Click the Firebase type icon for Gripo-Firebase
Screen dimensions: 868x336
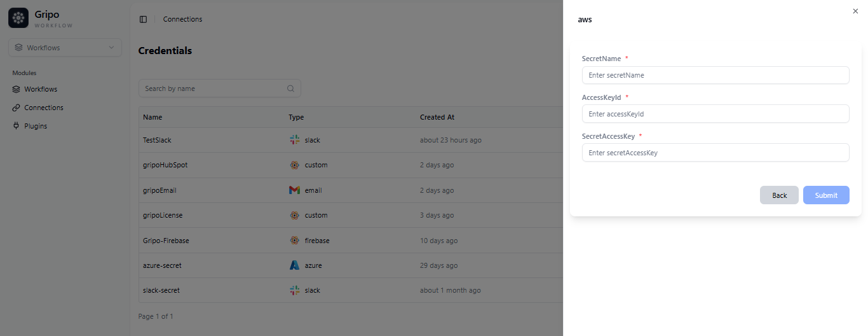[294, 241]
